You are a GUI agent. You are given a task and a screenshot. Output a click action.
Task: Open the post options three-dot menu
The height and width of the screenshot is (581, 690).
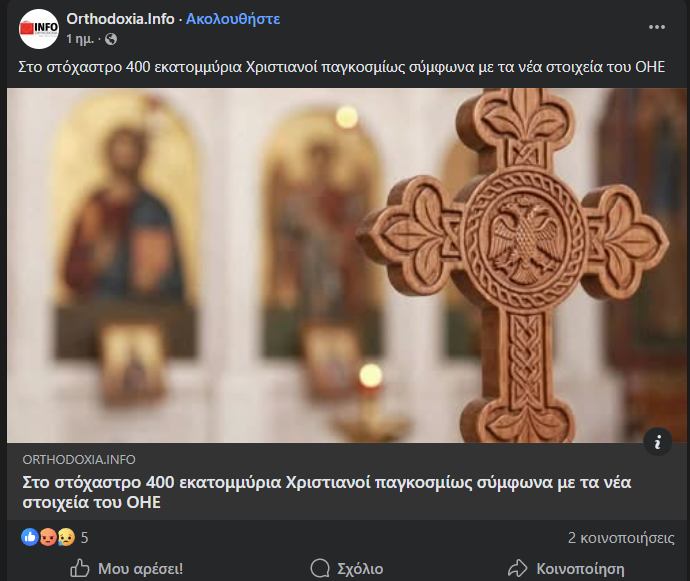click(x=656, y=27)
